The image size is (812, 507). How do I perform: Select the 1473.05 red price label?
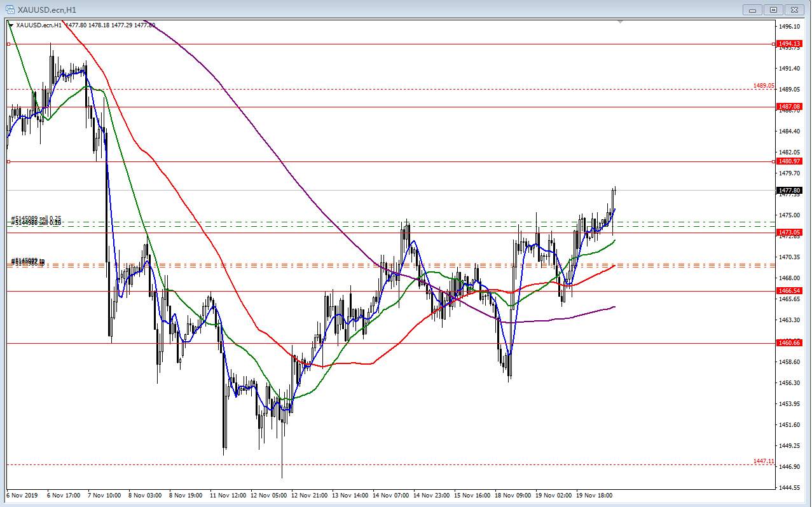point(790,233)
